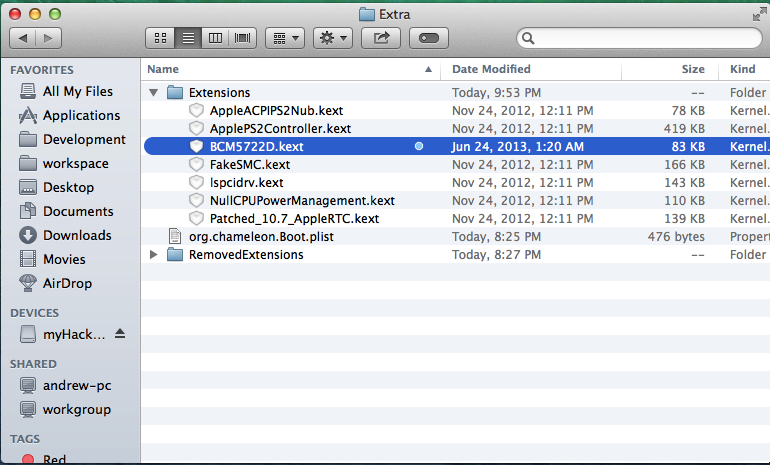Select Applications in the sidebar
This screenshot has width=770, height=465.
click(81, 115)
